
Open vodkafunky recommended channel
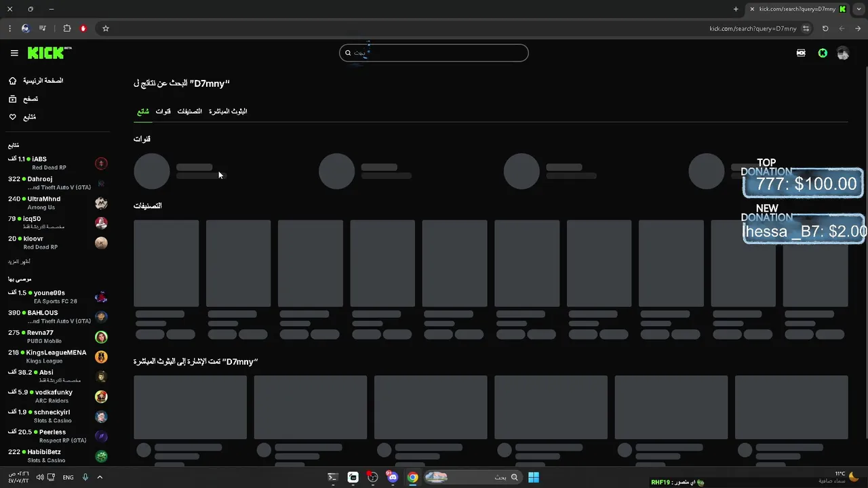58,396
